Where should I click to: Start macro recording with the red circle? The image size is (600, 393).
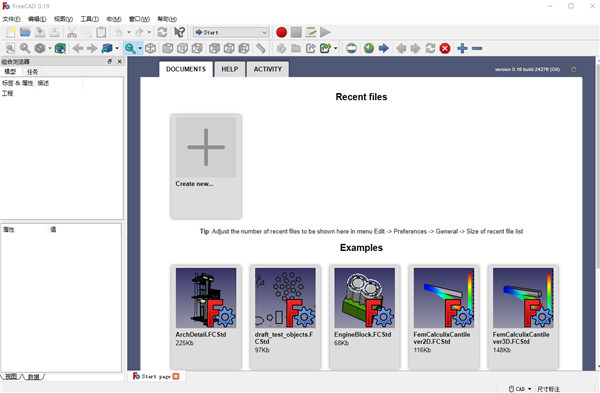(x=282, y=33)
